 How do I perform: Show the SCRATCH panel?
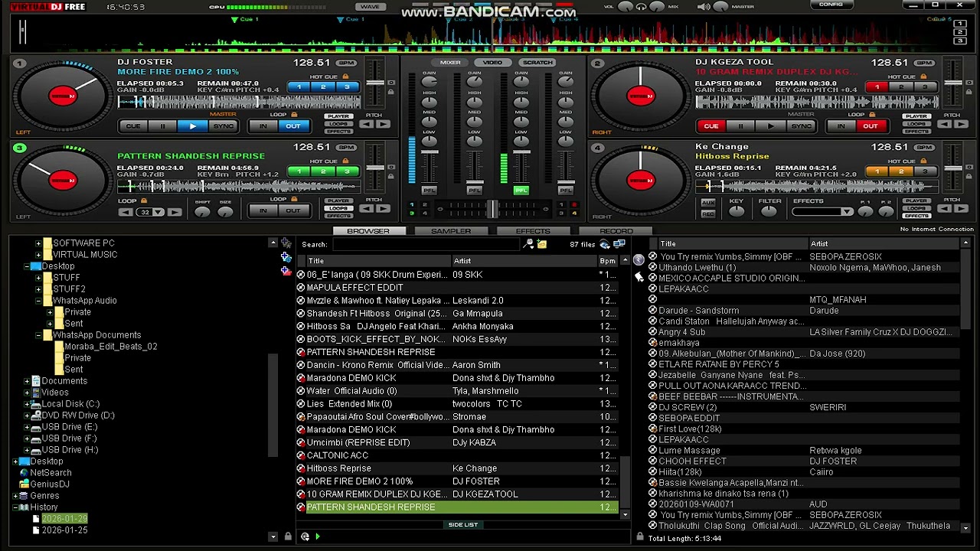[537, 63]
